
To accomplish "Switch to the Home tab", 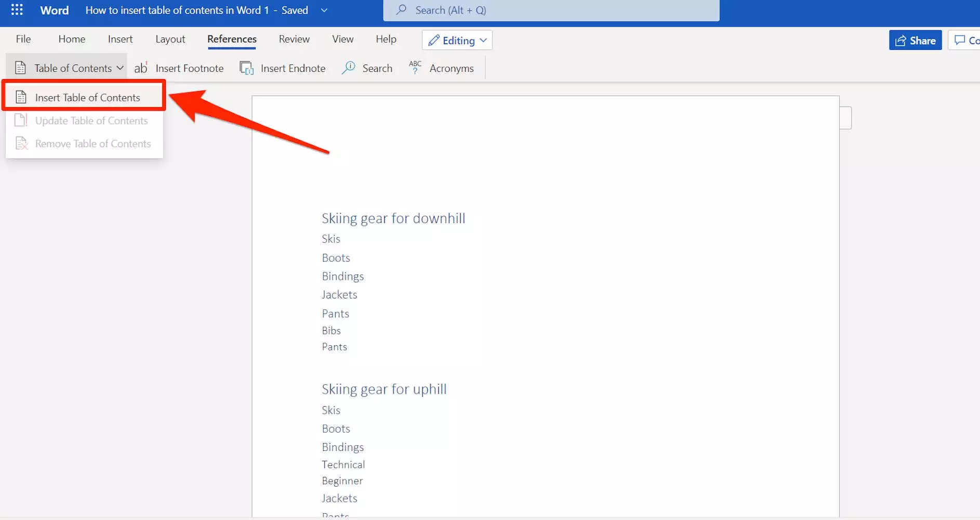I will point(72,39).
